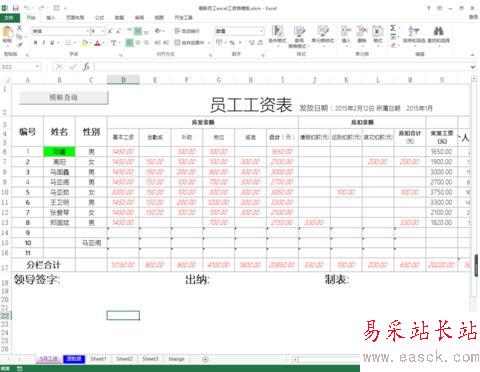
Task: Switch to the Formulas ribbon tab
Action: tap(99, 17)
